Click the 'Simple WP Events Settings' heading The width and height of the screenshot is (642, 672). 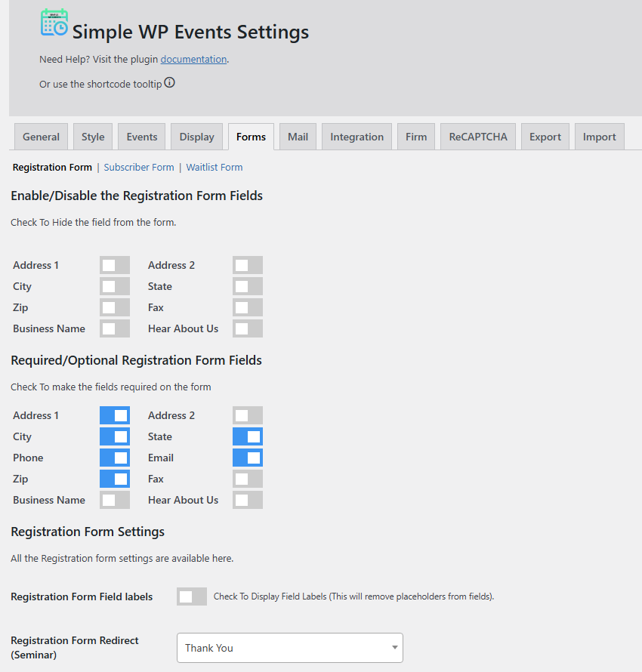click(x=191, y=32)
